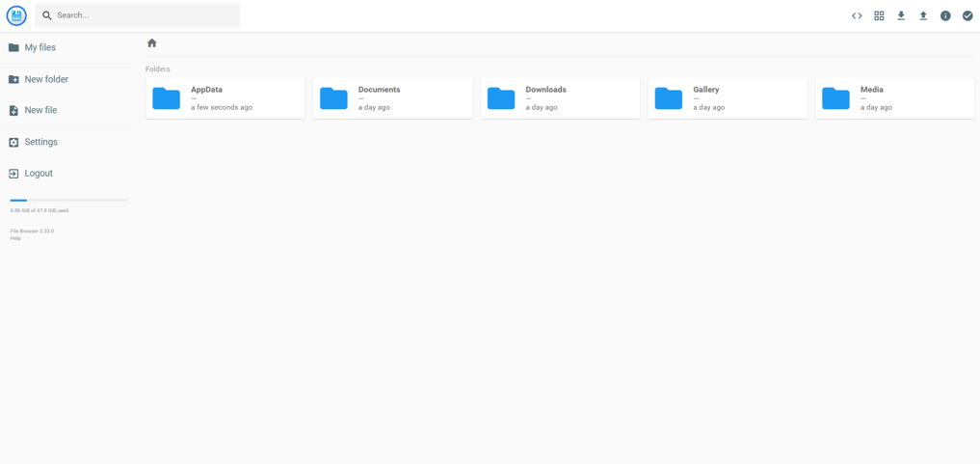Click 'a day ago' under Gallery

(x=709, y=107)
